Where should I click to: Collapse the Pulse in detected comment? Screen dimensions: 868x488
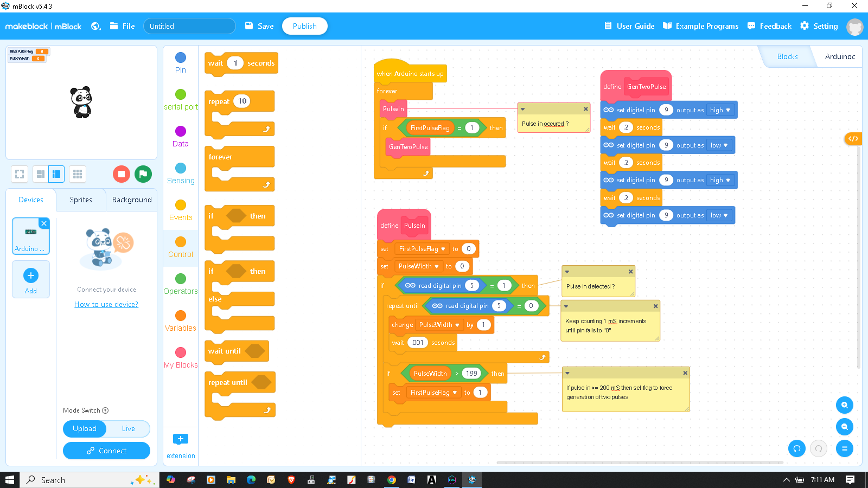[x=567, y=272]
